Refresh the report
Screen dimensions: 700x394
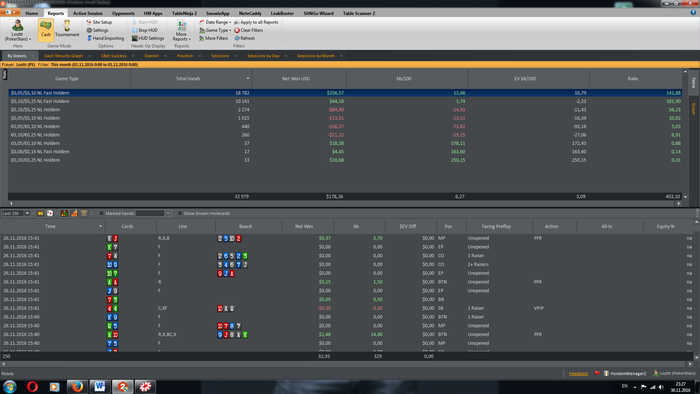(x=245, y=38)
